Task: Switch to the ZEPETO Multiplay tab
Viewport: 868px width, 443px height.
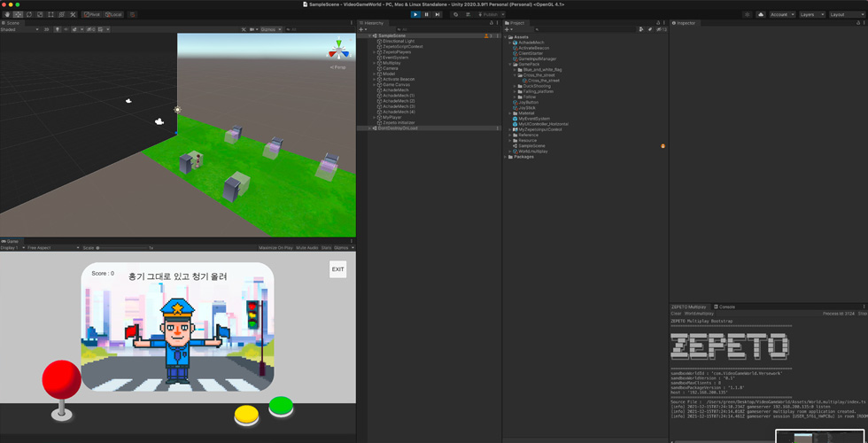Action: pos(688,307)
